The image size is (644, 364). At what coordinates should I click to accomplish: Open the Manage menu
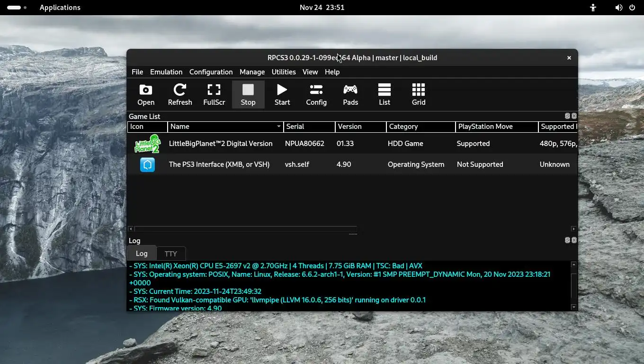(252, 72)
